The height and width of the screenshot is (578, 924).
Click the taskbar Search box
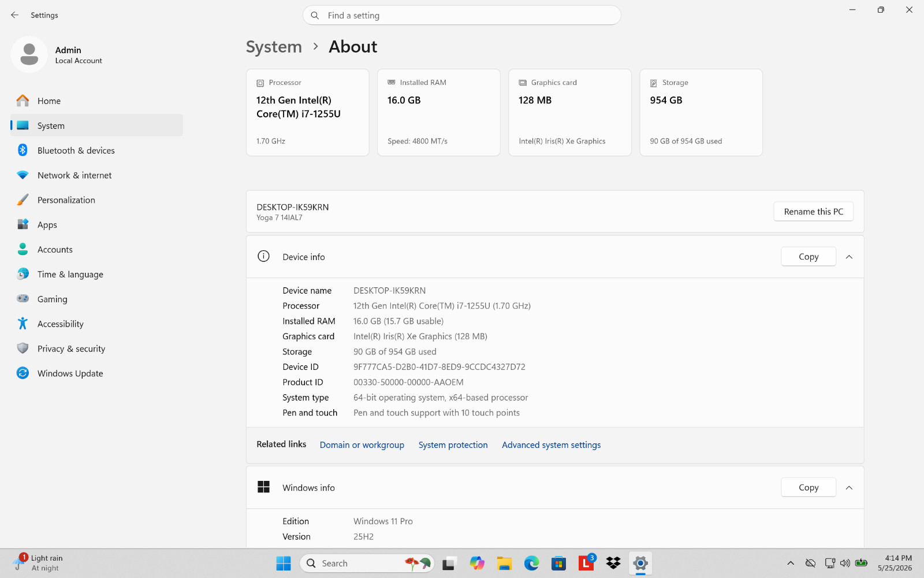367,563
